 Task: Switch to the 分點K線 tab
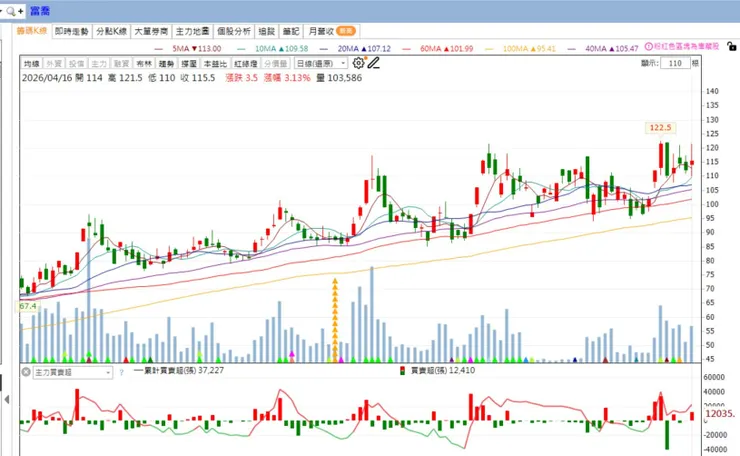click(111, 31)
